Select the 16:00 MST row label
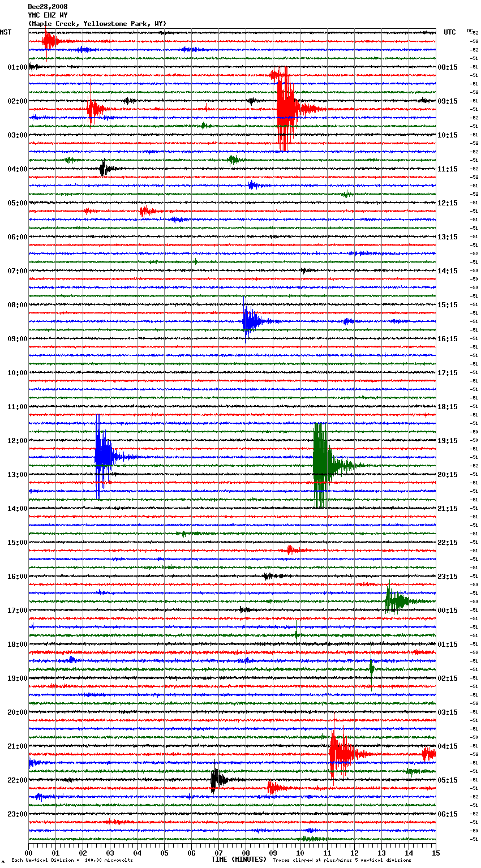Screen dimensions: 481x868 click(x=17, y=577)
